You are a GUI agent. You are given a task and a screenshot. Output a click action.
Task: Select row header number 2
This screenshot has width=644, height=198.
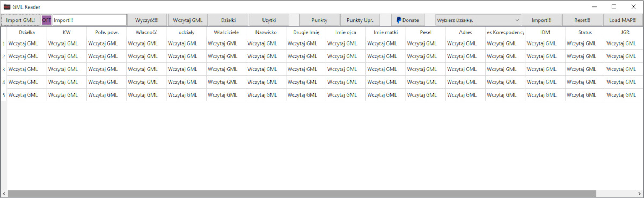pyautogui.click(x=3, y=56)
